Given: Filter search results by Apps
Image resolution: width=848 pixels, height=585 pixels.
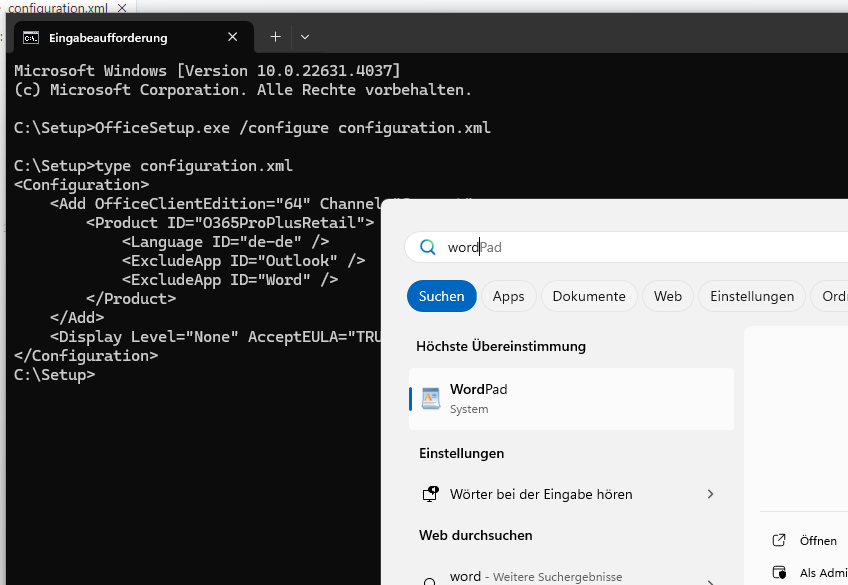Looking at the screenshot, I should click(x=508, y=296).
